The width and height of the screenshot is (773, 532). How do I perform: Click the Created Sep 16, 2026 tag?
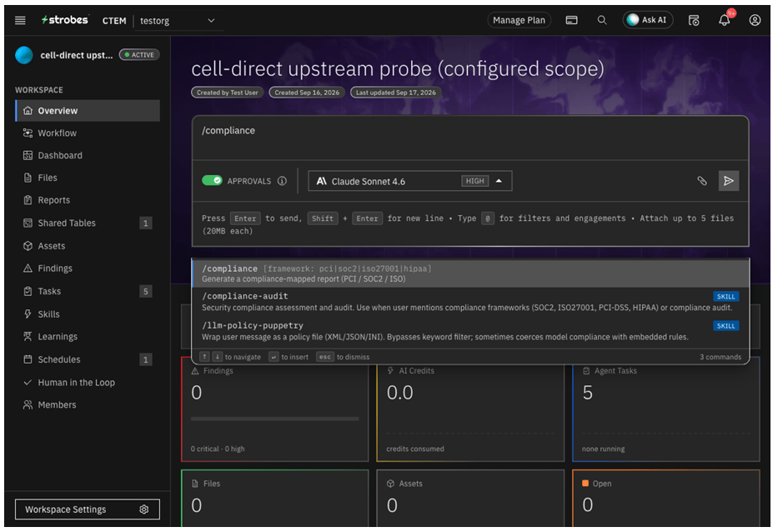click(x=307, y=93)
